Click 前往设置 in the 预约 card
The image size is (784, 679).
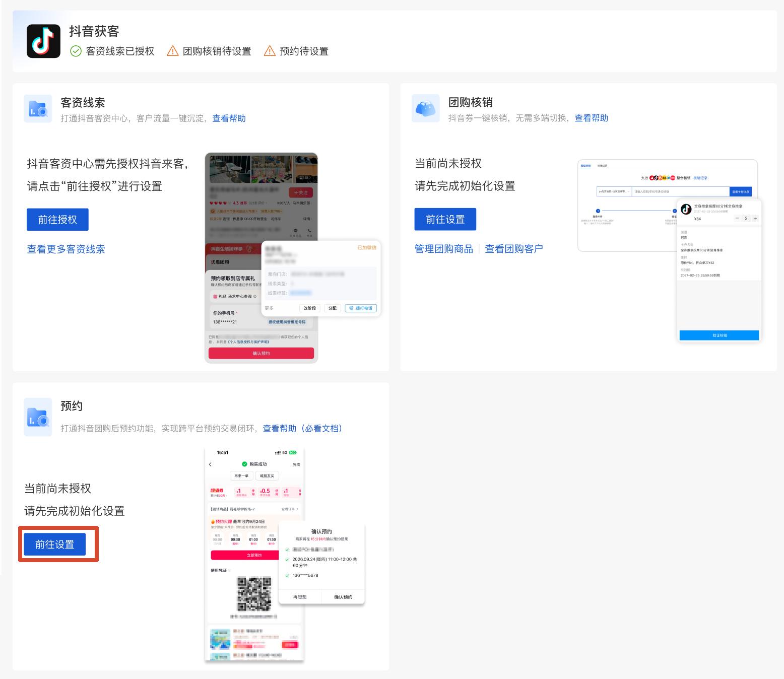pos(54,544)
